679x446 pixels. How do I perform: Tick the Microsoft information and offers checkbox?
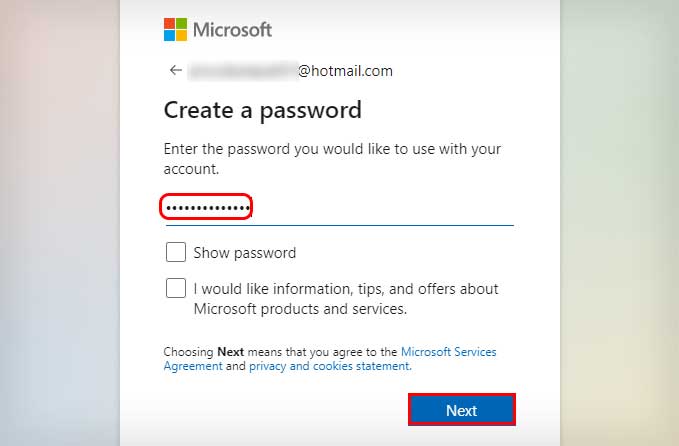tap(176, 288)
